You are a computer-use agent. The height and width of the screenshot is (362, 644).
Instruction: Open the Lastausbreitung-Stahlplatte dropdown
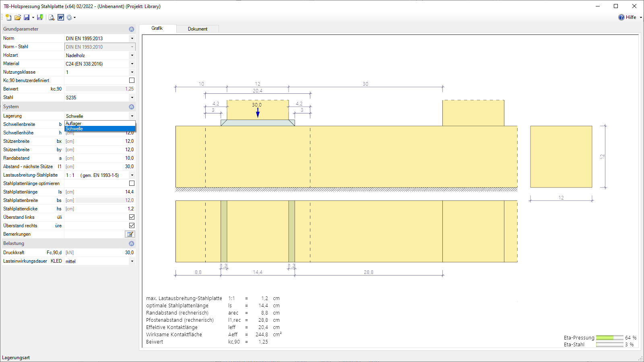132,175
